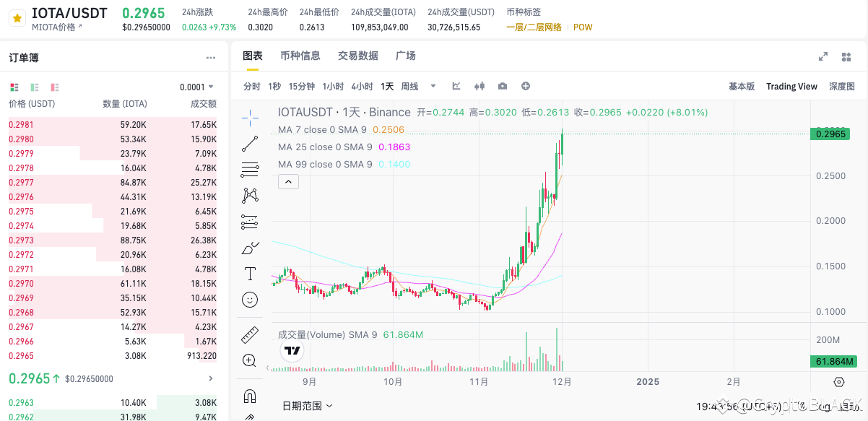
Task: Expand the 0.2965 last price chevron
Action: coord(211,378)
